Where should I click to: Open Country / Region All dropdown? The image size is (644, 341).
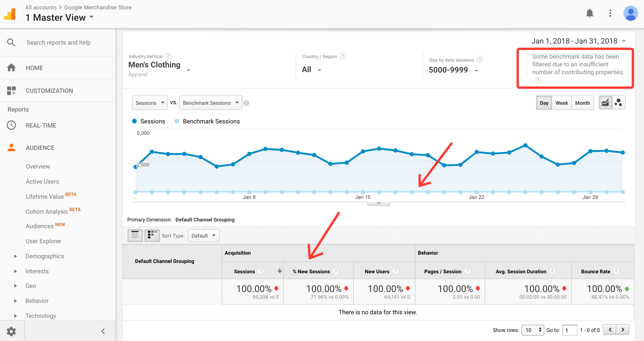click(x=312, y=69)
